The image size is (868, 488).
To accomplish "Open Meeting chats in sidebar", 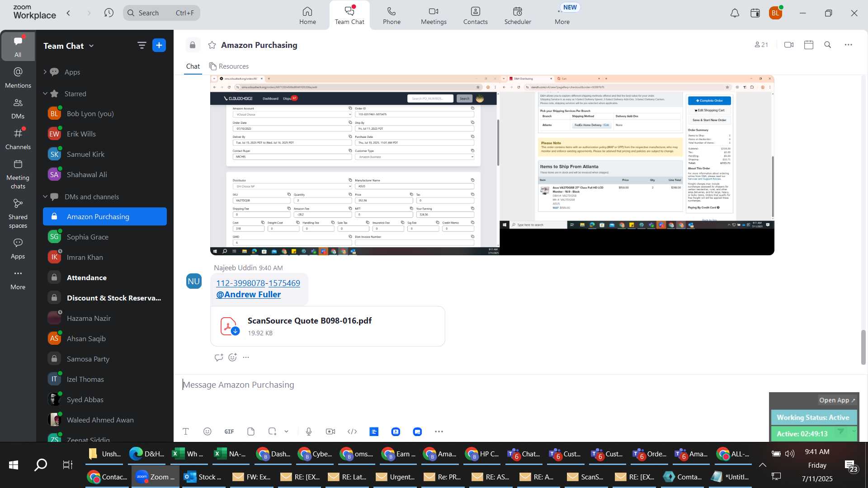I will pyautogui.click(x=18, y=174).
